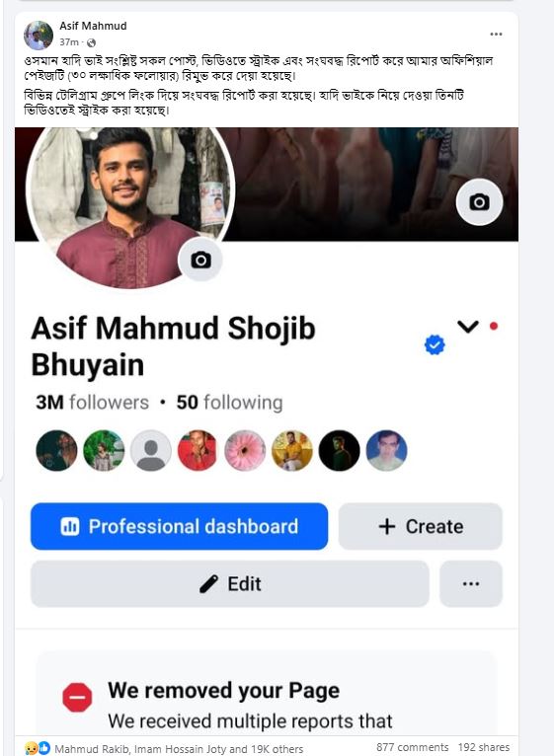Open the 877 comments link
Image resolution: width=554 pixels, height=756 pixels.
pyautogui.click(x=413, y=747)
